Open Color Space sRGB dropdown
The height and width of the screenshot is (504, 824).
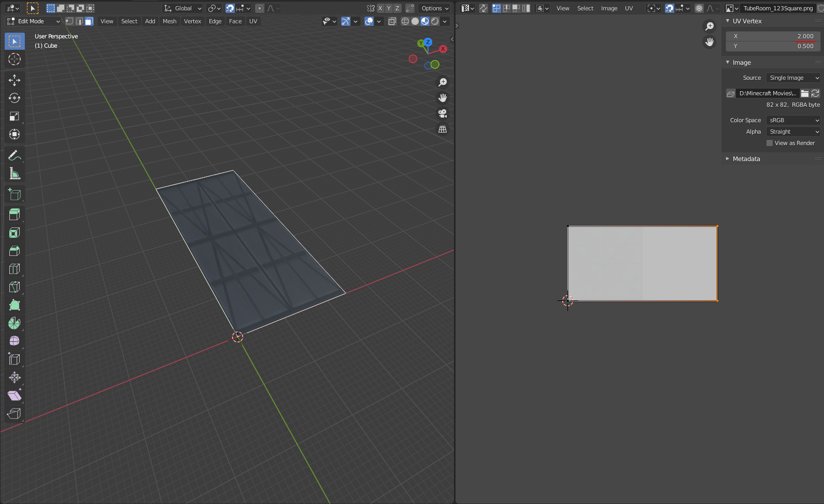793,120
